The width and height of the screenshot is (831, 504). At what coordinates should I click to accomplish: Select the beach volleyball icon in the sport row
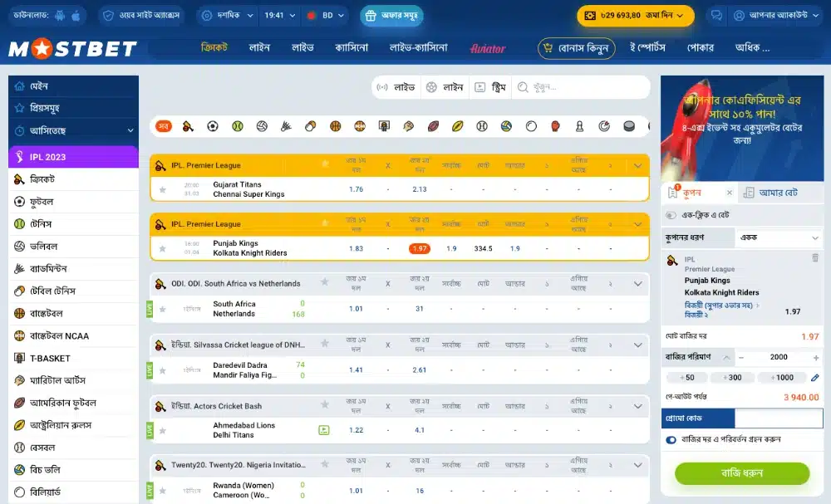coord(506,126)
